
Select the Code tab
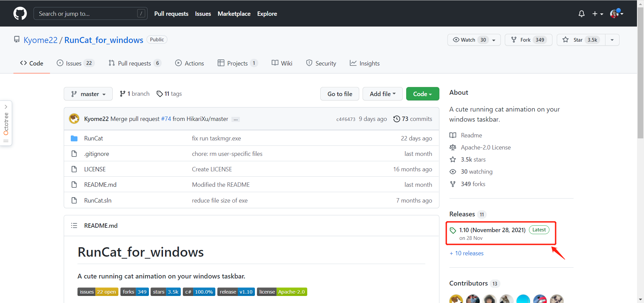click(32, 63)
